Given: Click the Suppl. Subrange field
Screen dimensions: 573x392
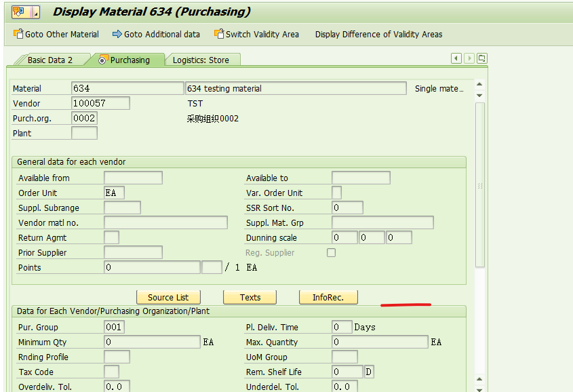Looking at the screenshot, I should 123,208.
